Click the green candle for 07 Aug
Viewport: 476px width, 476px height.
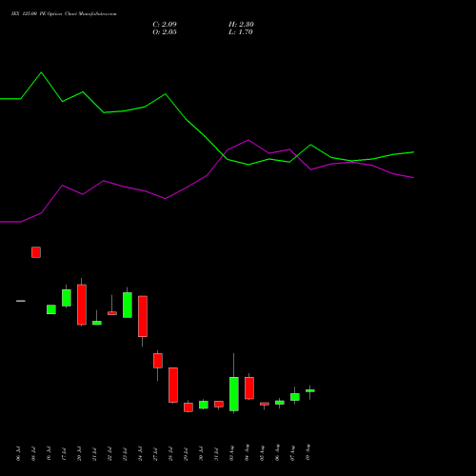[x=295, y=397]
